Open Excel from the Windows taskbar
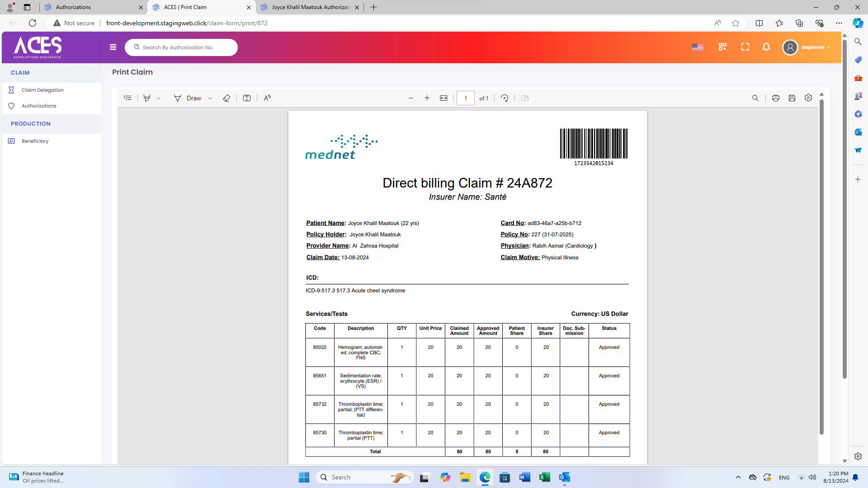The width and height of the screenshot is (868, 488). click(x=544, y=477)
